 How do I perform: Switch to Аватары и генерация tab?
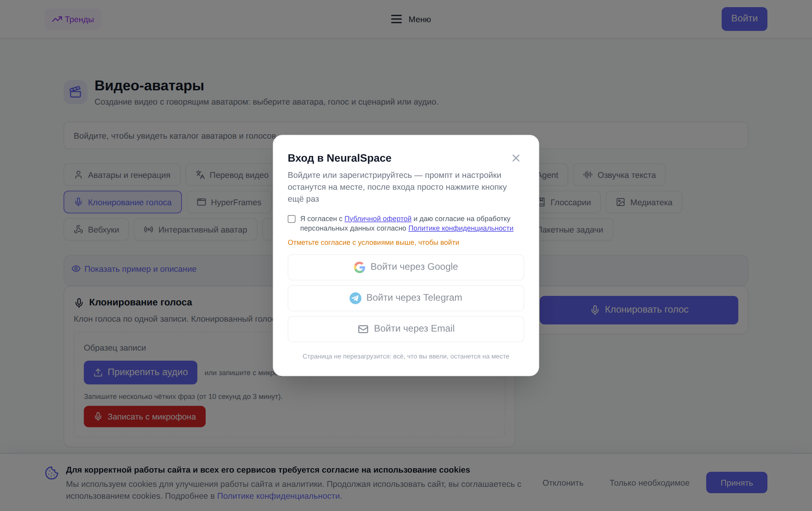click(122, 175)
